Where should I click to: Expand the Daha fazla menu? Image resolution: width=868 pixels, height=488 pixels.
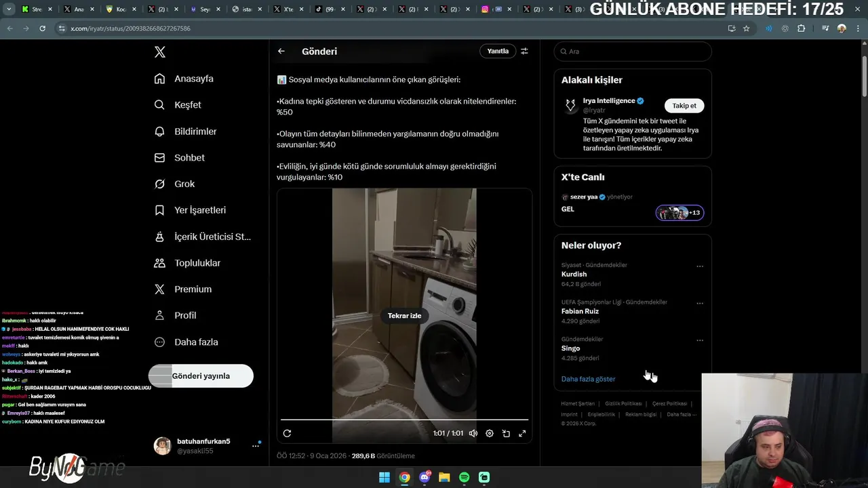pyautogui.click(x=186, y=342)
